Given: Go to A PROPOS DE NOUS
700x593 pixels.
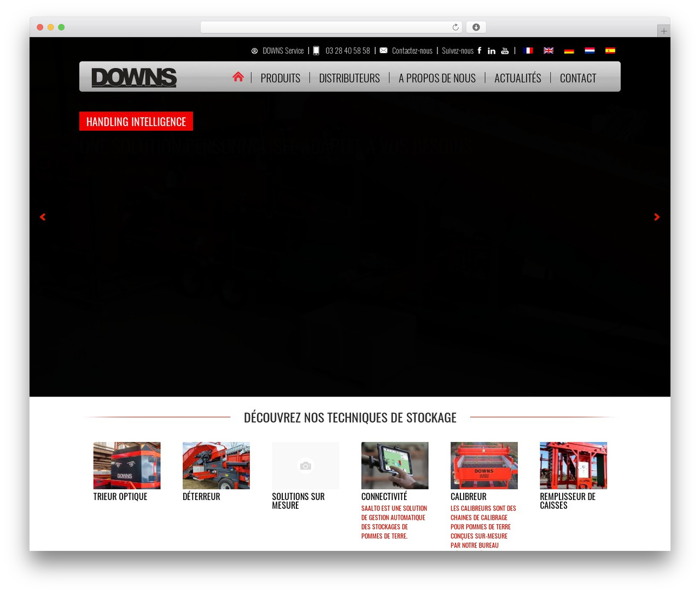Looking at the screenshot, I should pos(437,78).
